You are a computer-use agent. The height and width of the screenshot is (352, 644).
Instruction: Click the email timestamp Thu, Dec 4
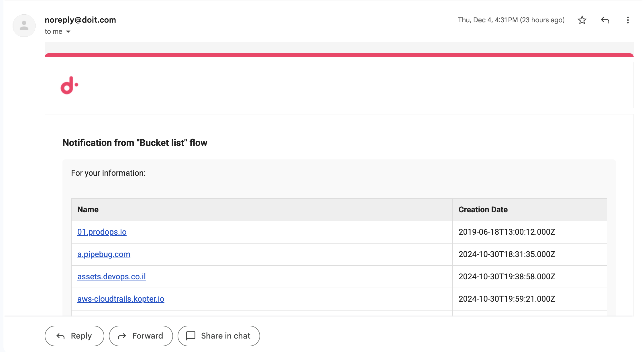511,20
